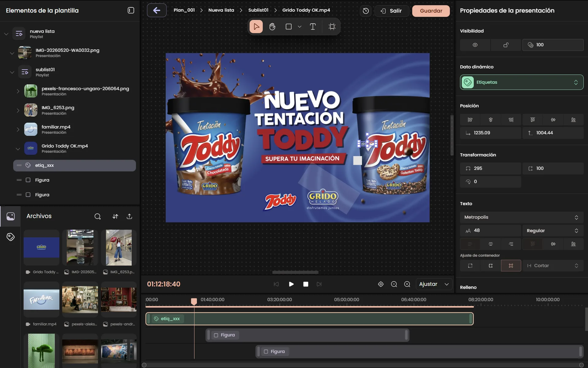Image resolution: width=588 pixels, height=368 pixels.
Task: Toggle the second Figura layer square icon
Action: pos(28,195)
